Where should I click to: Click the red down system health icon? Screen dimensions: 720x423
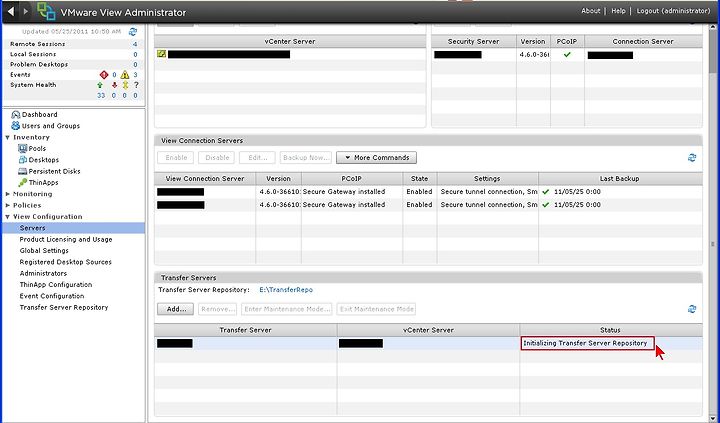click(114, 85)
